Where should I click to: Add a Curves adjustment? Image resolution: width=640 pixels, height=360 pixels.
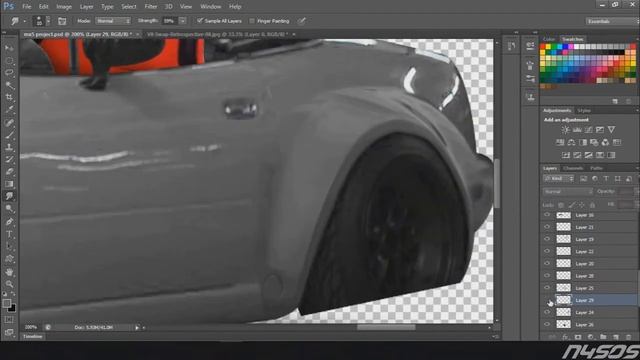pos(588,130)
